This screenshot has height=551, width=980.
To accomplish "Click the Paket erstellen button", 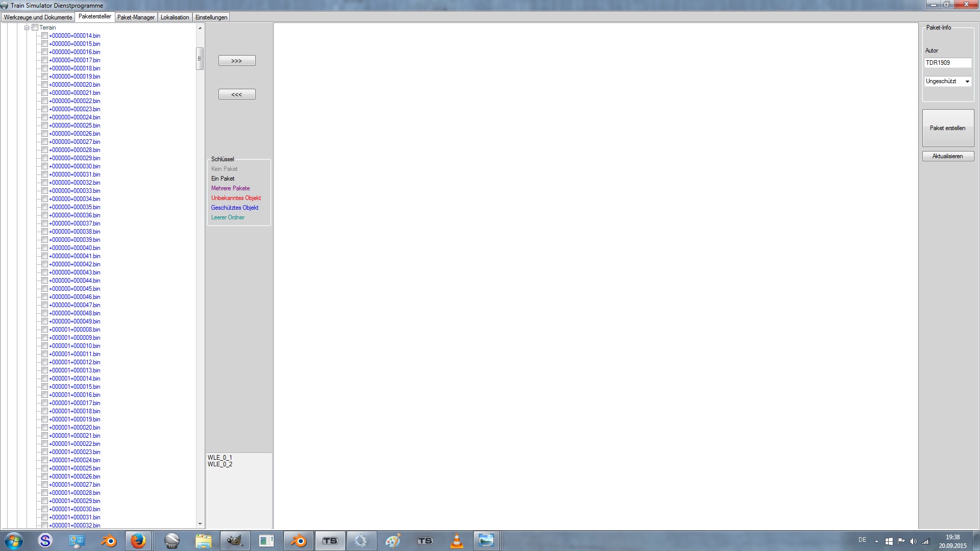I will tap(947, 128).
